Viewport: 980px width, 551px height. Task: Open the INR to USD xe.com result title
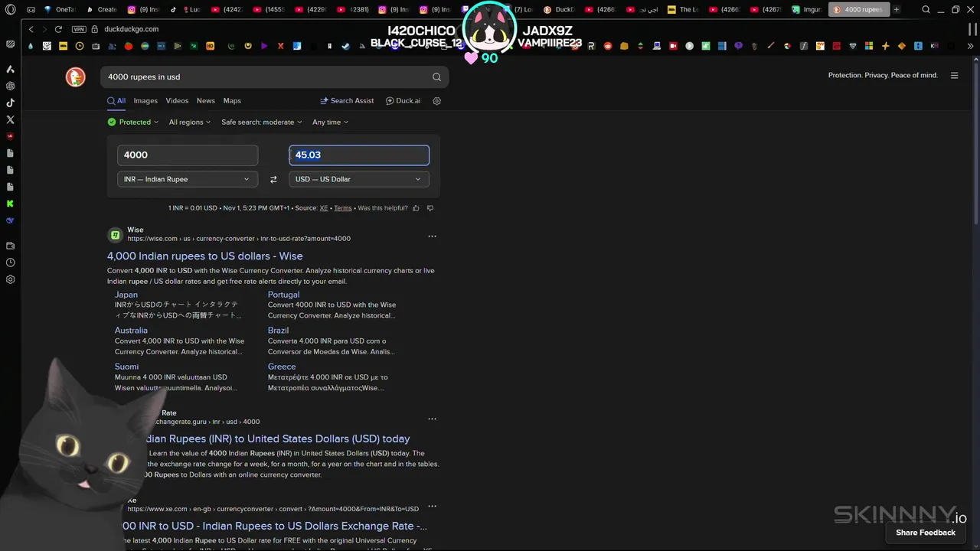pos(273,527)
